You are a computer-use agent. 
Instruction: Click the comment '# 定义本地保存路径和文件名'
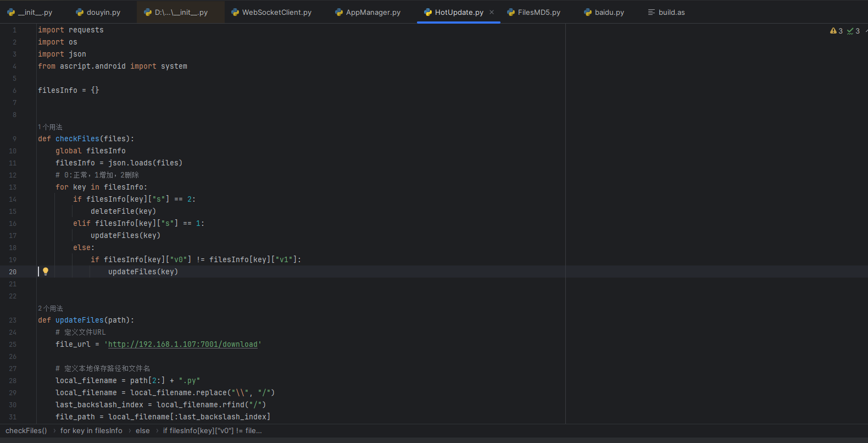point(103,368)
